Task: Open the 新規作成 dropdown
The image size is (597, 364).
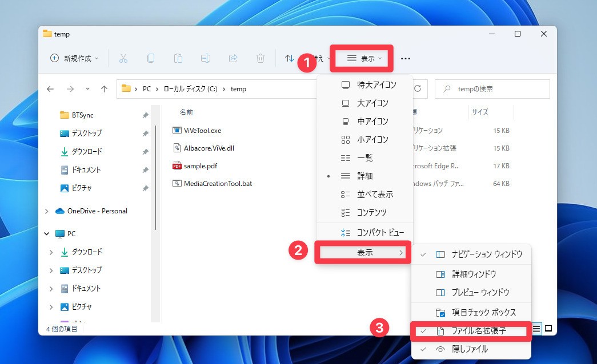Action: click(74, 58)
